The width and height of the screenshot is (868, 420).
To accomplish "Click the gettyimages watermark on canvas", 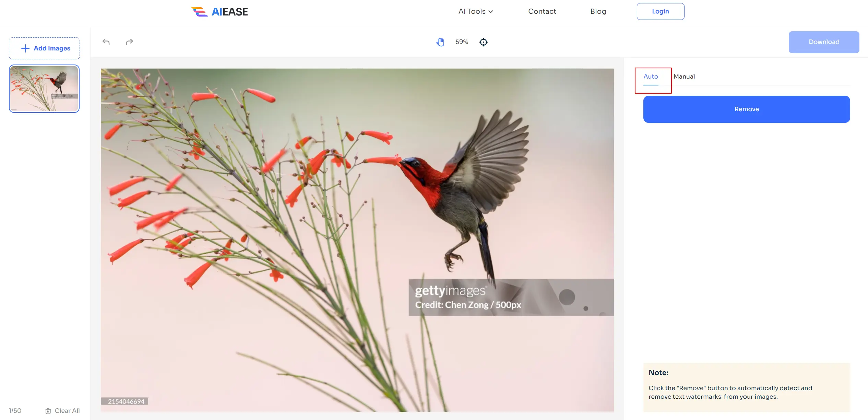I will (x=450, y=291).
